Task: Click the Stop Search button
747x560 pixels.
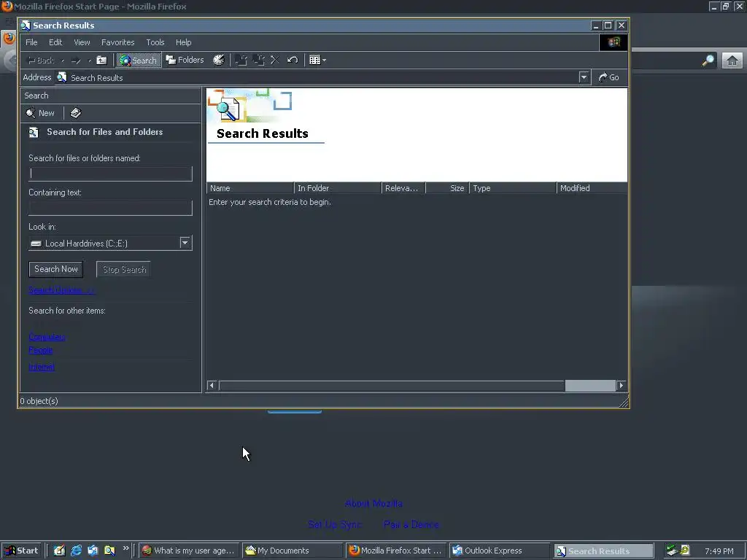Action: [x=124, y=270]
